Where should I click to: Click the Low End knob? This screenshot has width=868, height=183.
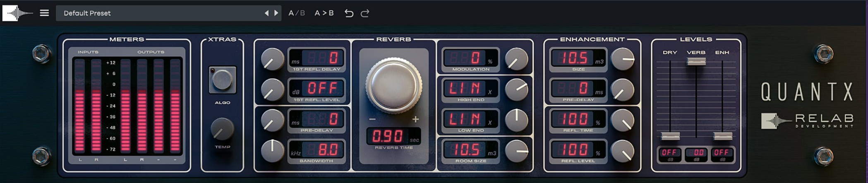516,120
